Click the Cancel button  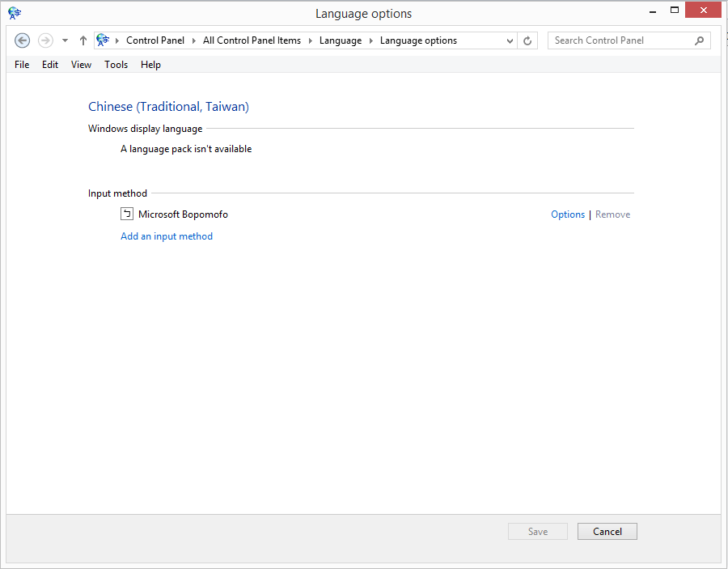[x=607, y=532]
